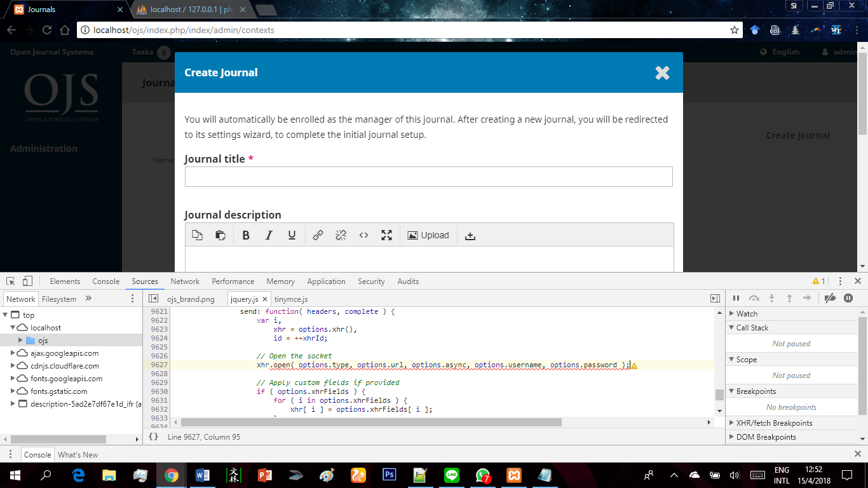Click horizontal scrollbar in code editor
Viewport: 868px width, 488px height.
[x=371, y=422]
